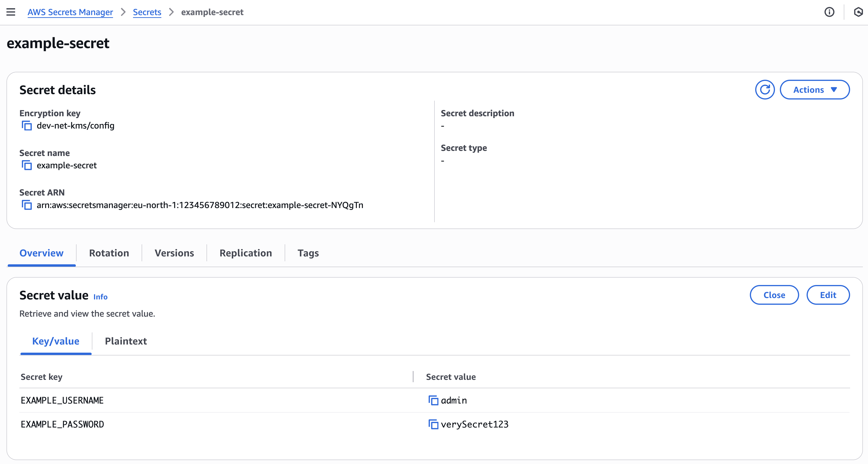This screenshot has width=868, height=464.
Task: Open the info panel icon
Action: coord(829,12)
